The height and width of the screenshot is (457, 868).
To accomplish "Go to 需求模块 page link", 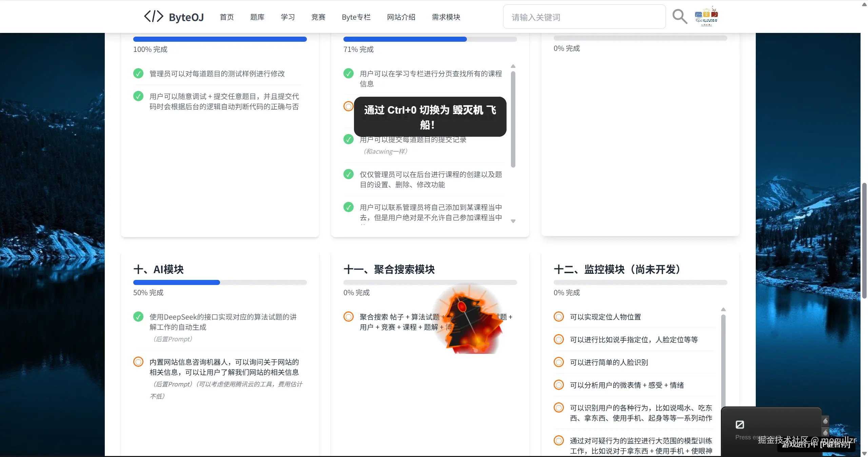I will [x=446, y=17].
